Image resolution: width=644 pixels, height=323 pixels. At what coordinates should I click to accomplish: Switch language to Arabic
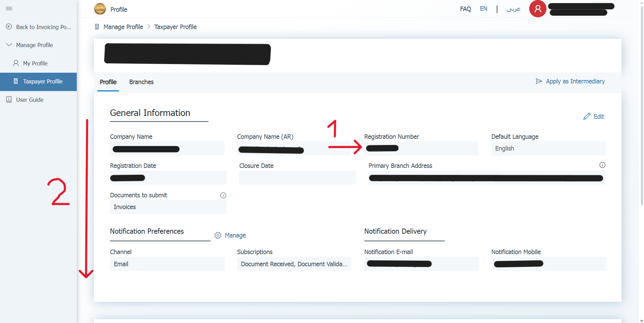tap(513, 9)
